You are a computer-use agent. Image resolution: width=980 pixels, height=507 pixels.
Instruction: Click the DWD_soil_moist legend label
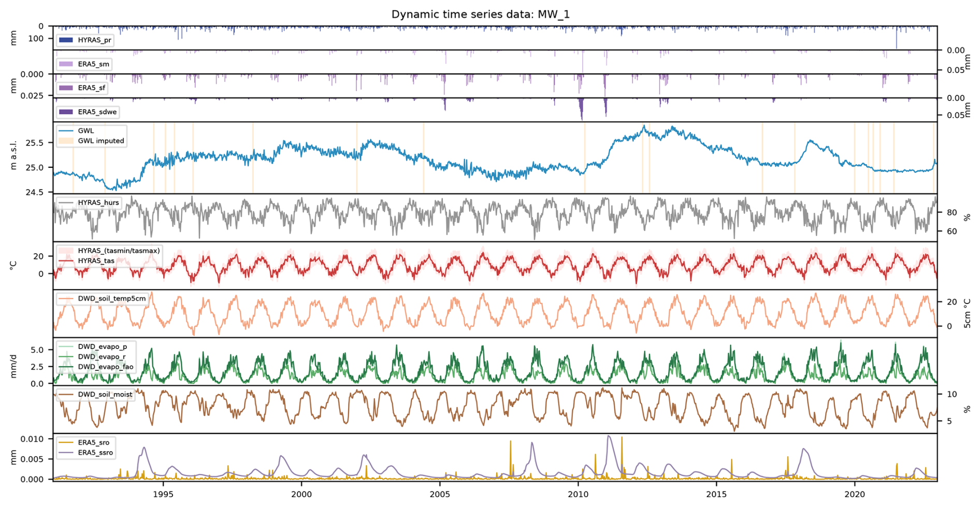pos(105,395)
